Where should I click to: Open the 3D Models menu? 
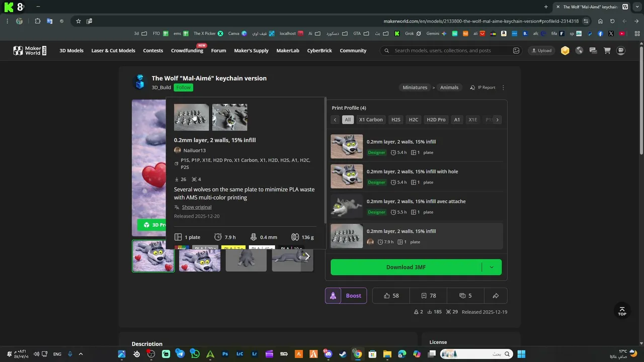click(71, 50)
